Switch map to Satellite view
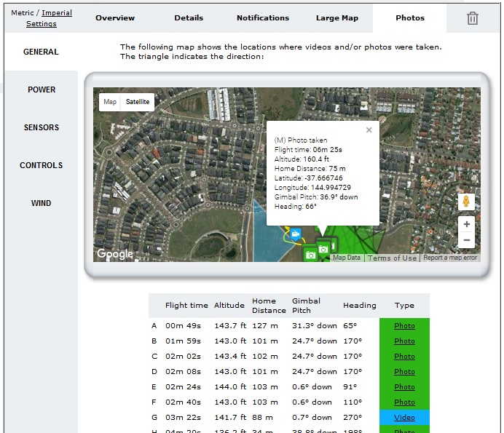Image resolution: width=504 pixels, height=433 pixels. point(138,102)
